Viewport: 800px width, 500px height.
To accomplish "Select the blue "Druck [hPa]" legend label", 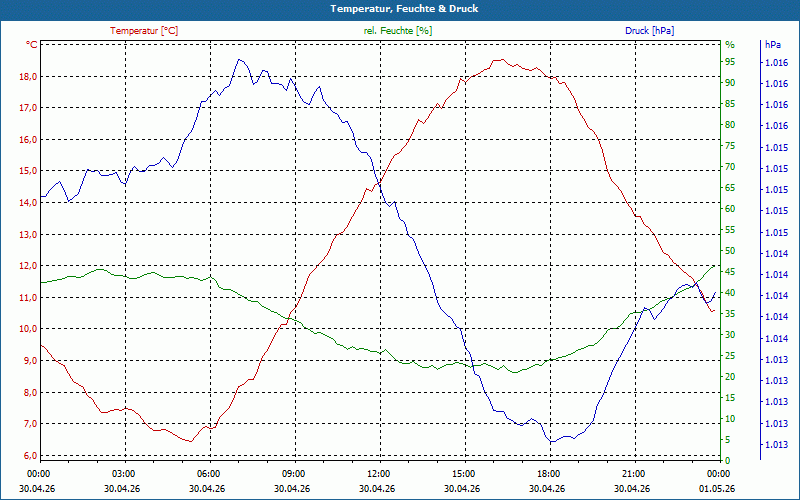I will (649, 31).
